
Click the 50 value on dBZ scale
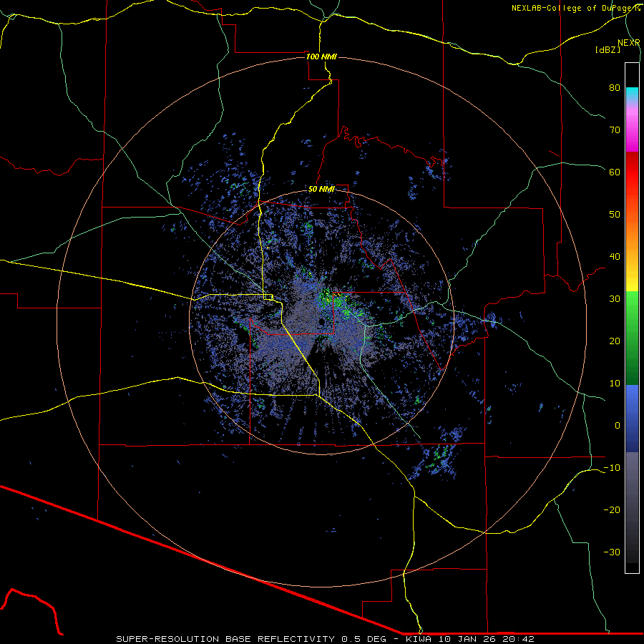pyautogui.click(x=615, y=215)
